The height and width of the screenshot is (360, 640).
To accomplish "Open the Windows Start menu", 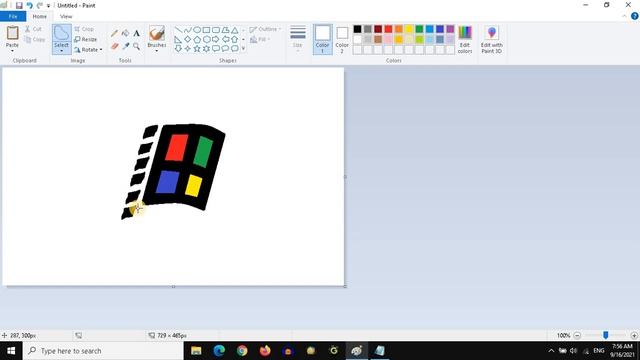I will 11,351.
